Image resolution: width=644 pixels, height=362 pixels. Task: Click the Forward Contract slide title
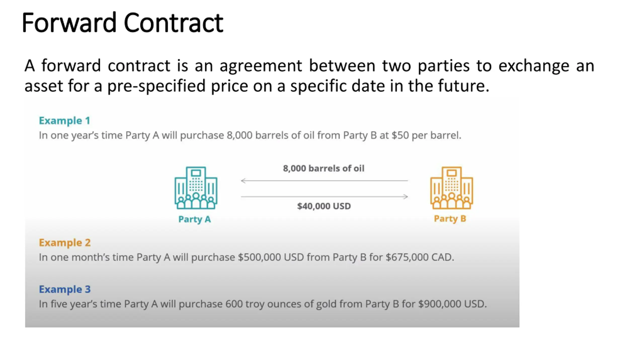pyautogui.click(x=123, y=23)
